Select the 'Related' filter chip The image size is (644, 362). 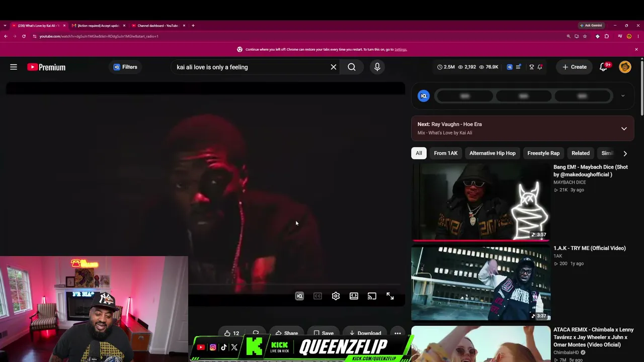pyautogui.click(x=581, y=153)
